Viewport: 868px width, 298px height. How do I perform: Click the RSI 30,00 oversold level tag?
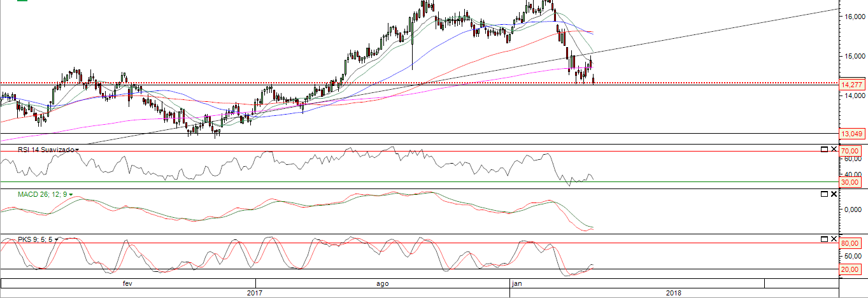tap(850, 182)
